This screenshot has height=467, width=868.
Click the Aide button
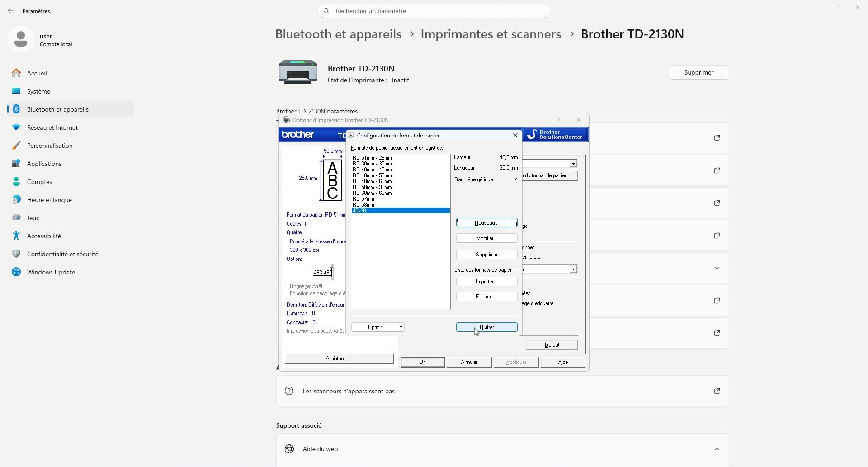coord(563,362)
